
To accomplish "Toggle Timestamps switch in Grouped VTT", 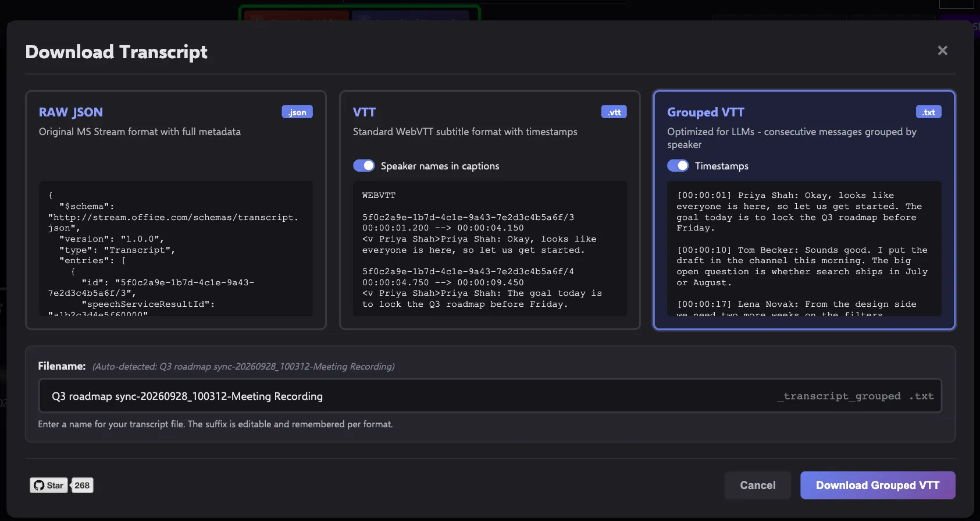I will pos(678,166).
